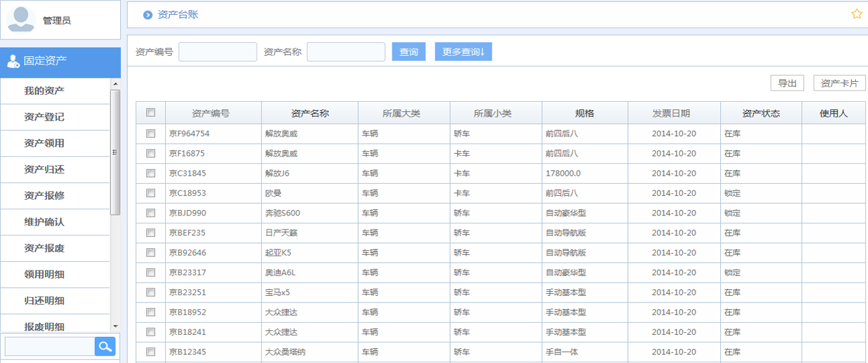Image resolution: width=868 pixels, height=363 pixels.
Task: Select checkbox for 奔驰S600 row
Action: (x=150, y=213)
